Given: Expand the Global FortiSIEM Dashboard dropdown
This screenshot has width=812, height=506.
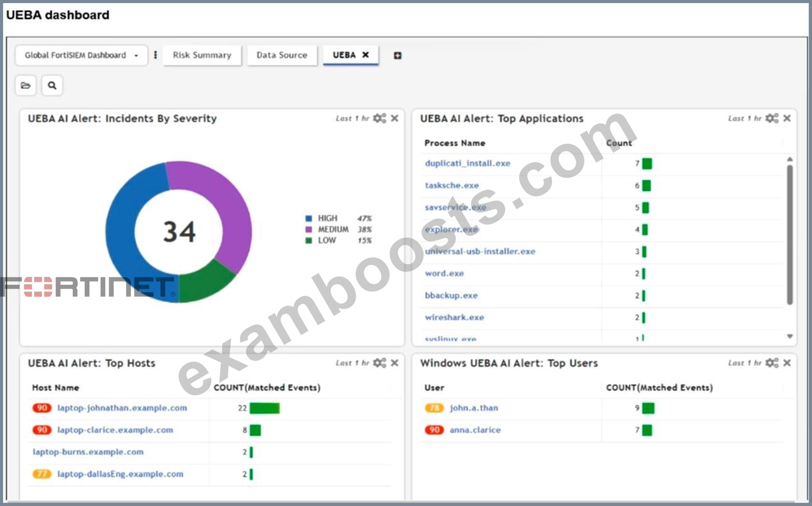Looking at the screenshot, I should point(81,55).
